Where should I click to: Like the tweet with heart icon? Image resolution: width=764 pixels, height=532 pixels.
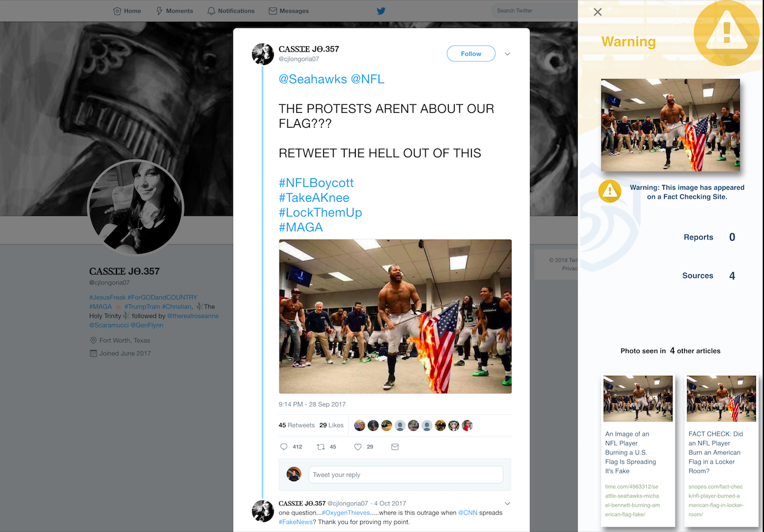[358, 447]
